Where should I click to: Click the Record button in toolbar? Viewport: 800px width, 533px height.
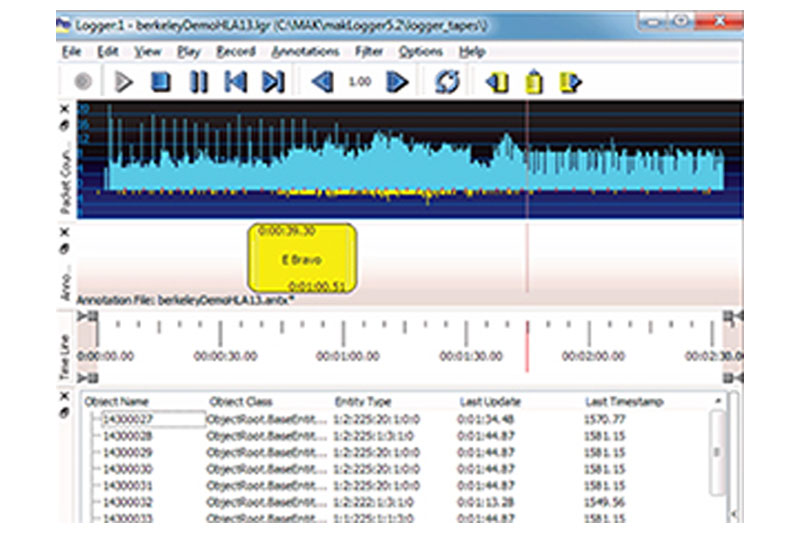click(83, 82)
